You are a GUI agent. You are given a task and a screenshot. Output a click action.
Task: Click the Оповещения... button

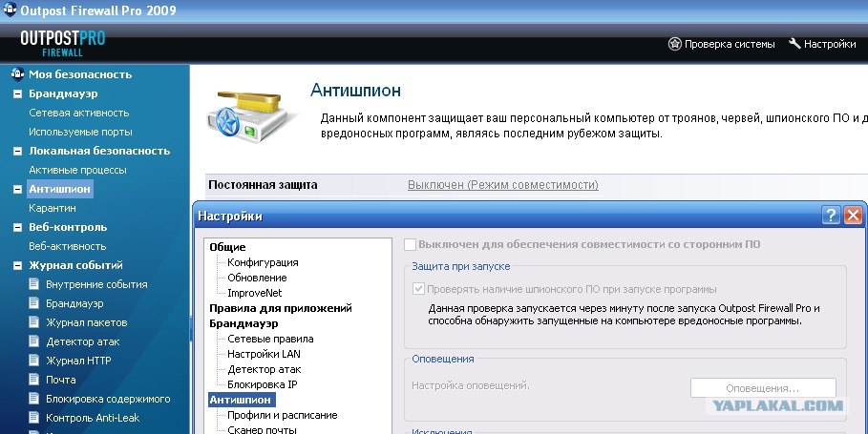pyautogui.click(x=763, y=388)
